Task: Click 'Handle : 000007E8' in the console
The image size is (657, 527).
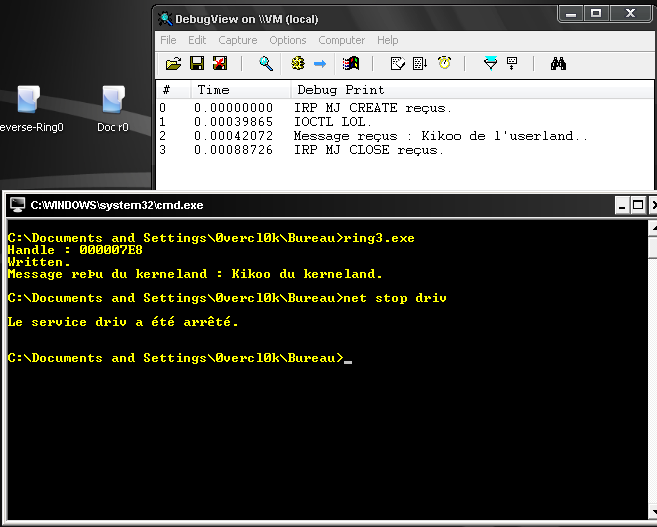Action: [75, 250]
